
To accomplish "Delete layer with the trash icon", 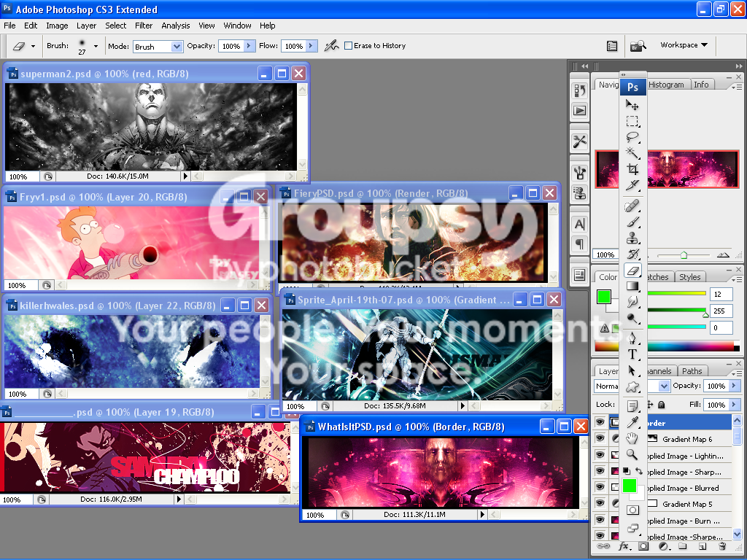I will (x=722, y=546).
